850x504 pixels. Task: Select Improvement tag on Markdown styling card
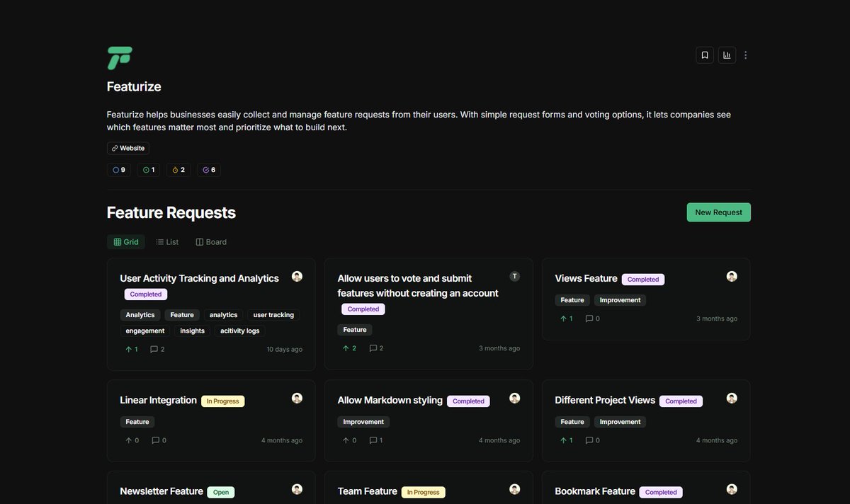click(364, 422)
